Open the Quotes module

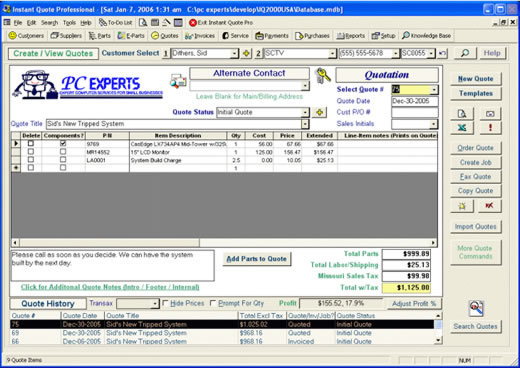click(165, 36)
